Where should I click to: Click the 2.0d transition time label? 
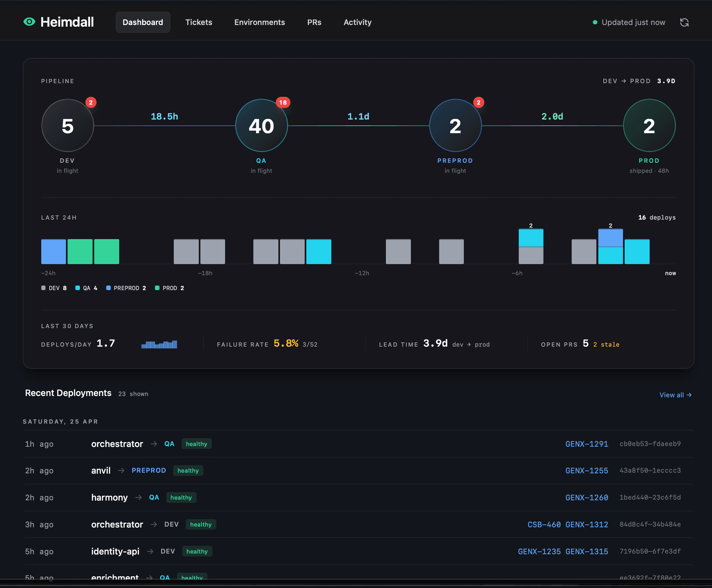[x=552, y=117]
